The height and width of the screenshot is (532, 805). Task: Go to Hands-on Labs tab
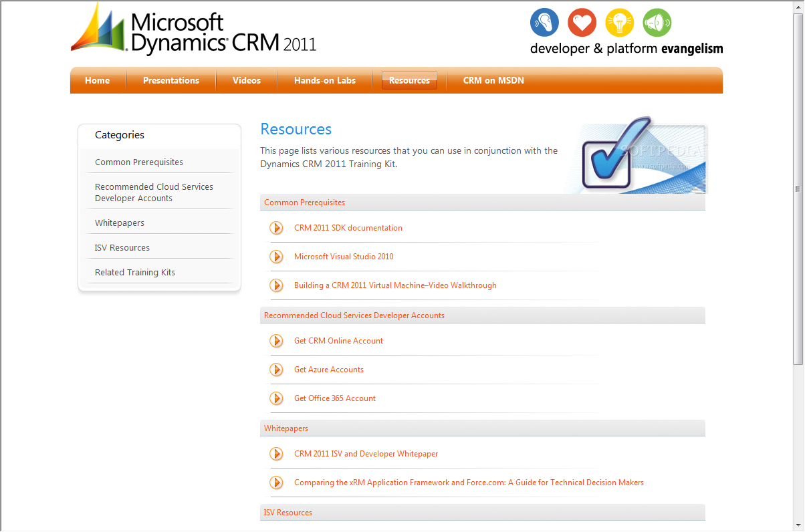pos(325,80)
